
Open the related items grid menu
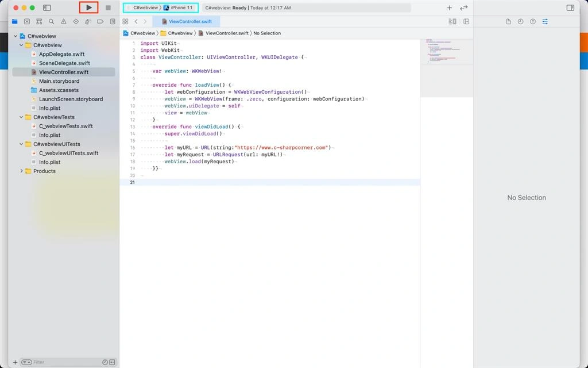(x=125, y=21)
